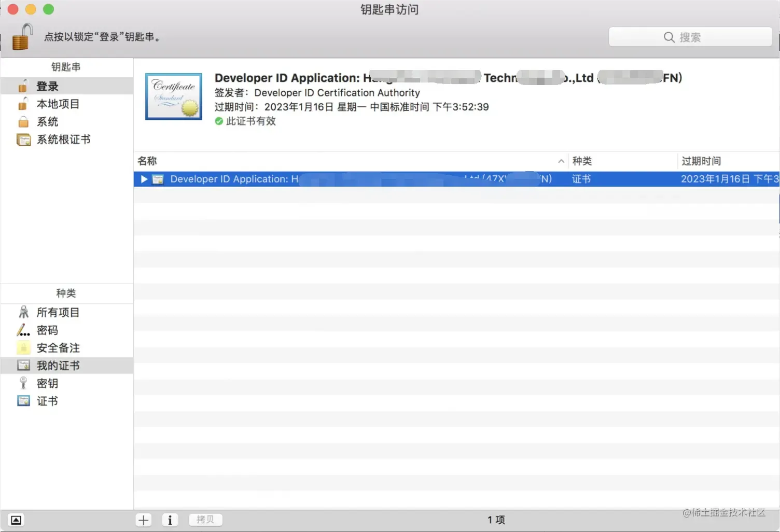The width and height of the screenshot is (780, 532).
Task: Click the padlock icon to lock login keychain
Action: point(23,36)
